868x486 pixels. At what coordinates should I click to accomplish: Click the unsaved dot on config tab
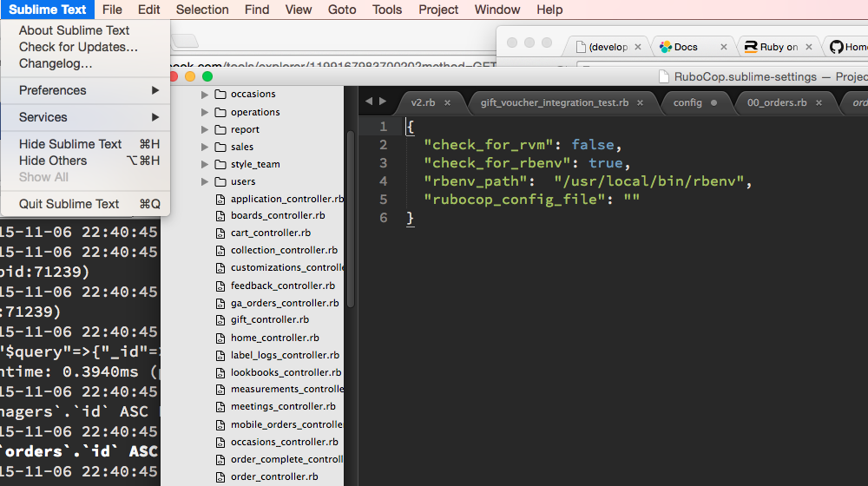tap(714, 103)
